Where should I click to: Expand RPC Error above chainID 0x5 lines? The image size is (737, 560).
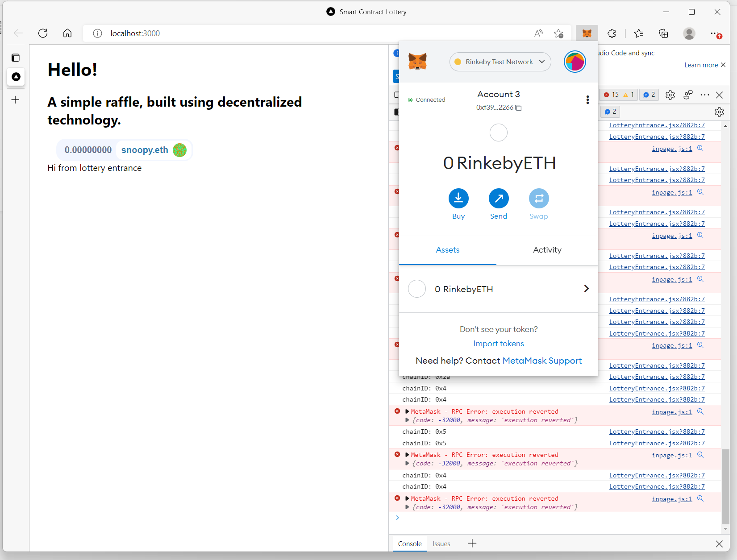tap(407, 411)
